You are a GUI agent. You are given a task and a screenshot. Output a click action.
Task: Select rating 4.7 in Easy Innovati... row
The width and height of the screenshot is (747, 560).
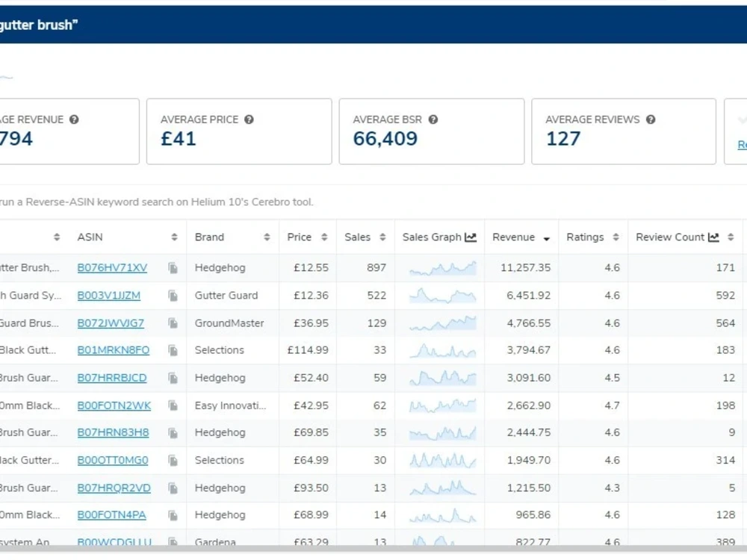(613, 405)
